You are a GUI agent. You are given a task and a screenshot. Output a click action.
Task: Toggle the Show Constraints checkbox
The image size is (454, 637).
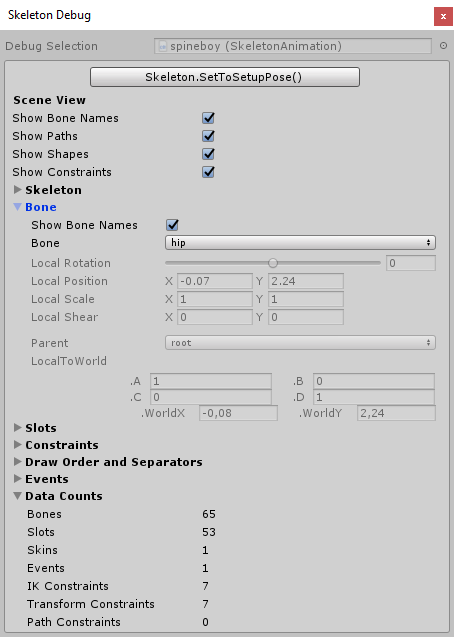click(208, 172)
